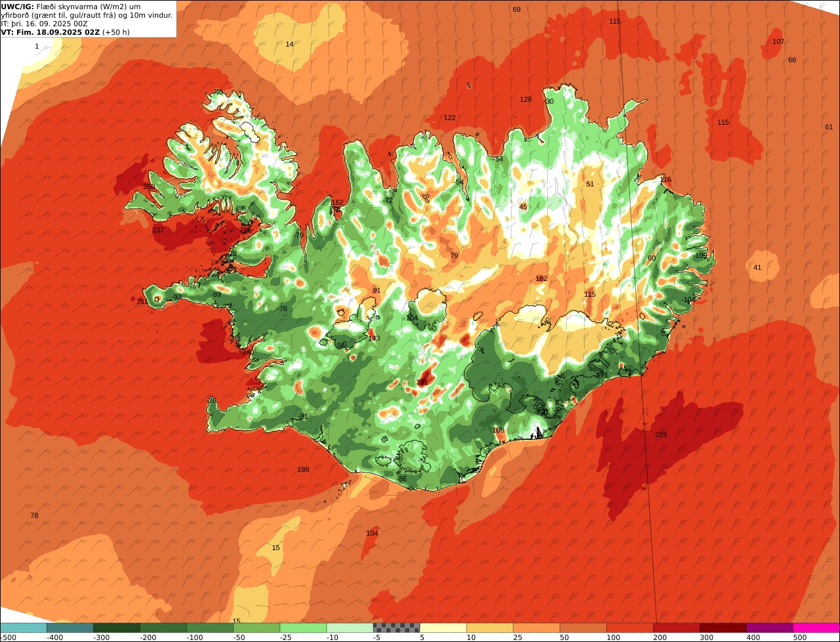840x642 pixels.
Task: Click the map value '107' in the top right
Action: coord(778,42)
